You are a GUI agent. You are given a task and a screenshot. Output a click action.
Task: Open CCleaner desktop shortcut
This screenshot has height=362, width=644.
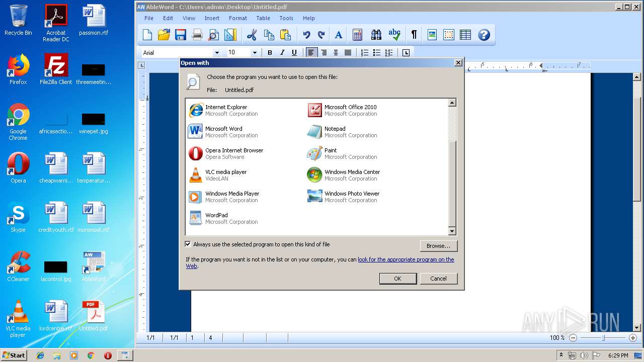pos(18,267)
